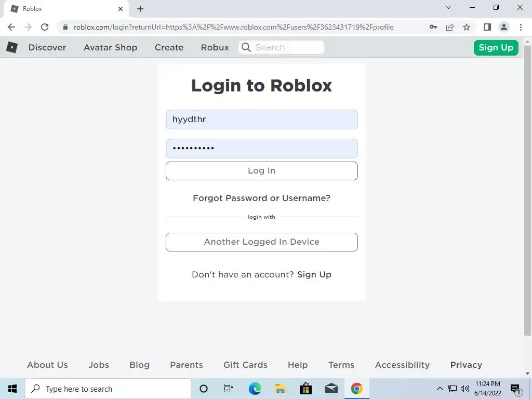Click the username field containing hyydthr
Image resolution: width=532 pixels, height=399 pixels.
(262, 119)
